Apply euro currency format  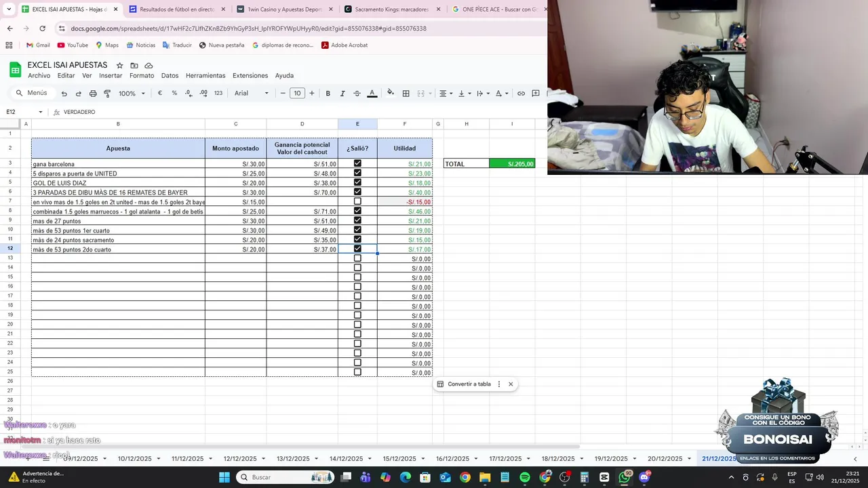[x=160, y=94]
